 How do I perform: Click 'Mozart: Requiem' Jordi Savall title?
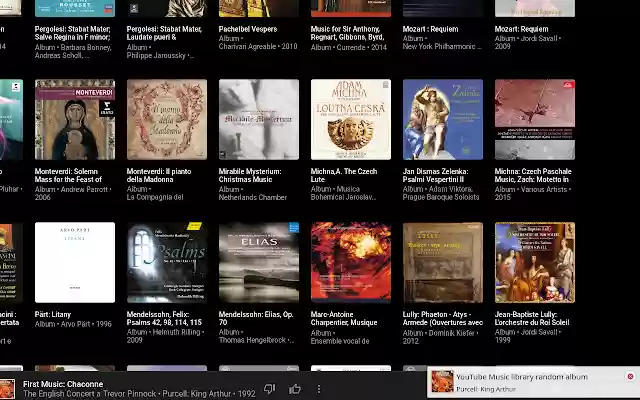(521, 29)
